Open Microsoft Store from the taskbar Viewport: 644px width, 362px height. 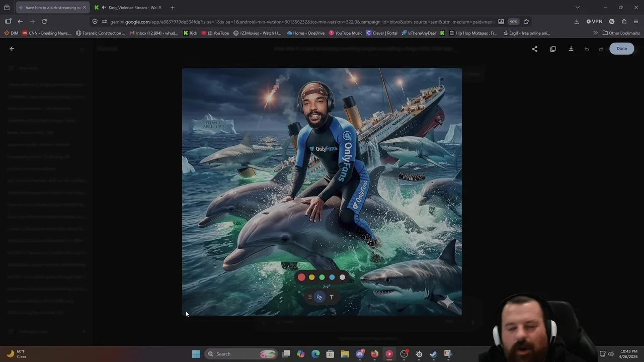330,354
